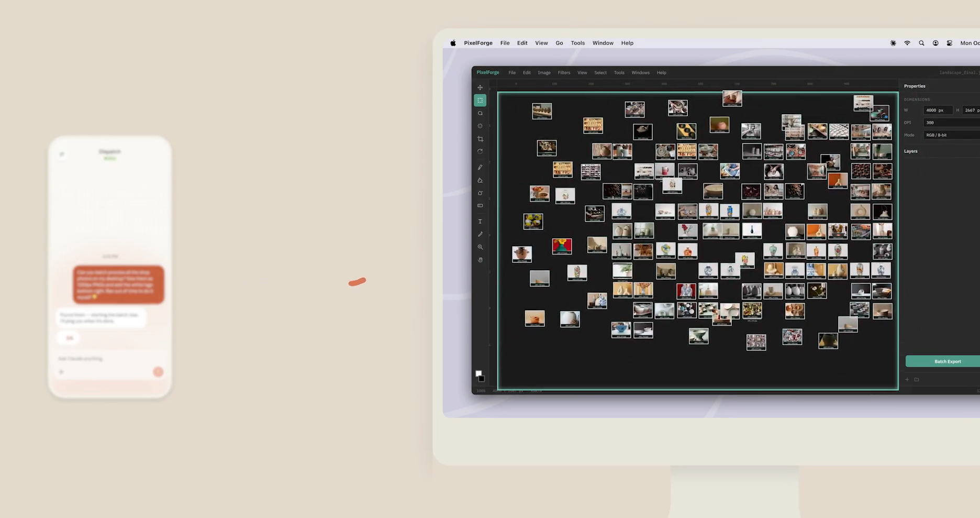Open the Image menu
This screenshot has height=518, width=980.
(x=544, y=73)
